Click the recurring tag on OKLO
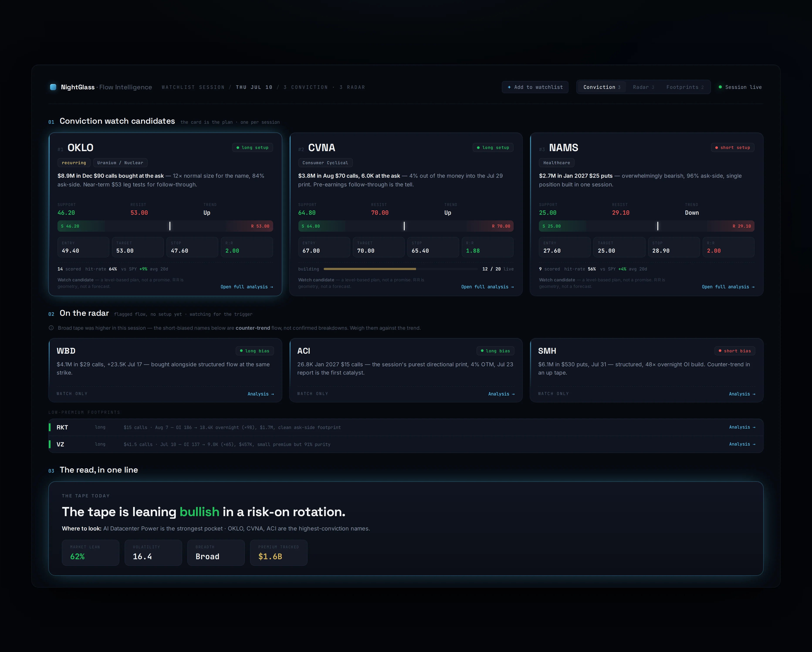Screen dimensions: 812x652 point(74,163)
